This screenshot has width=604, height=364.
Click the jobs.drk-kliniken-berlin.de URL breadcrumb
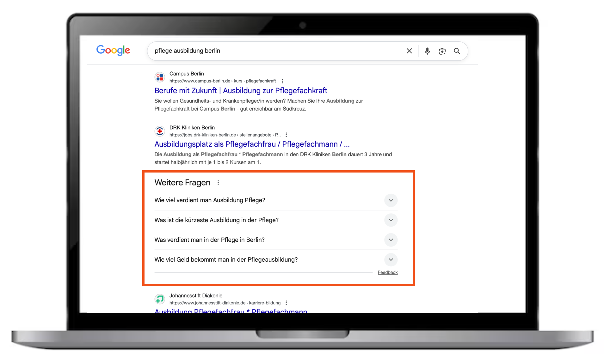click(225, 135)
